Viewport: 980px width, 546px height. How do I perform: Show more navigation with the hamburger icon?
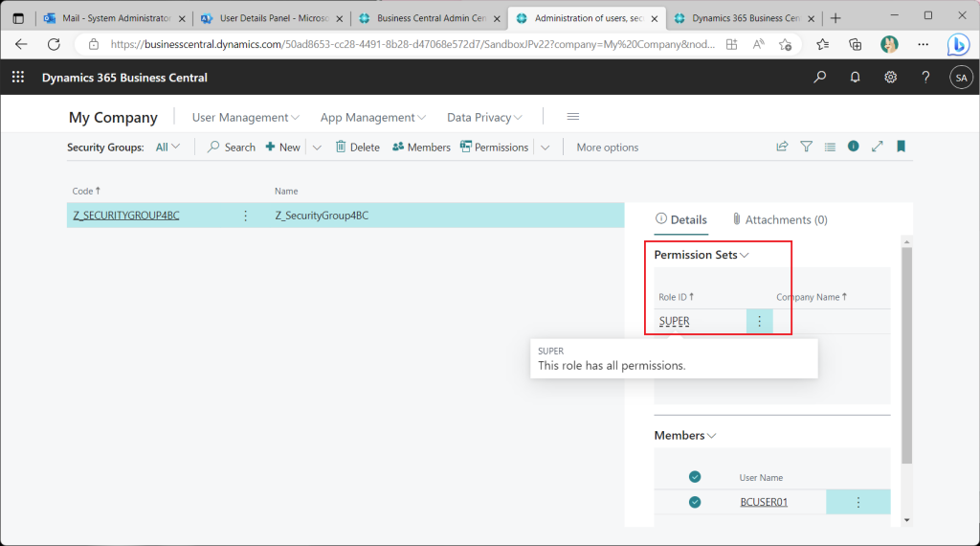[572, 116]
